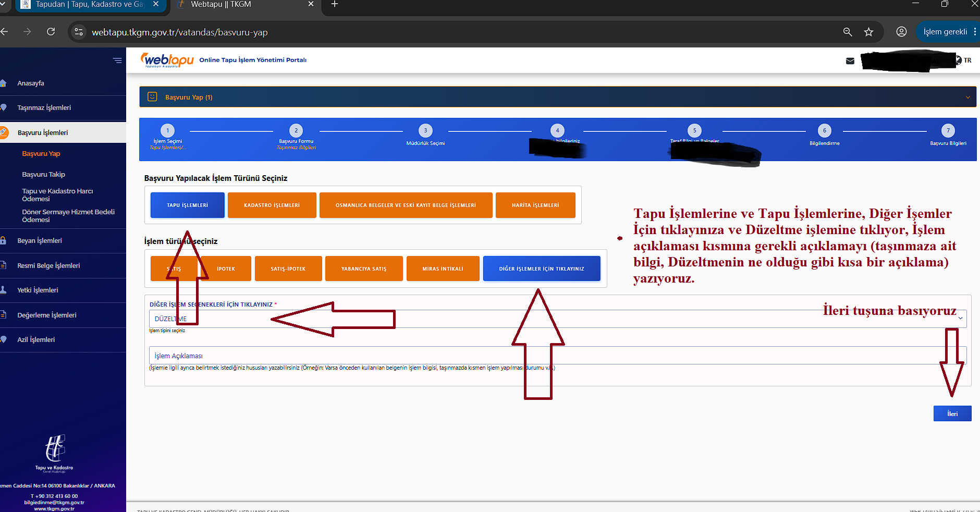The image size is (980, 512).
Task: Open a new browser tab with the plus icon
Action: click(335, 4)
